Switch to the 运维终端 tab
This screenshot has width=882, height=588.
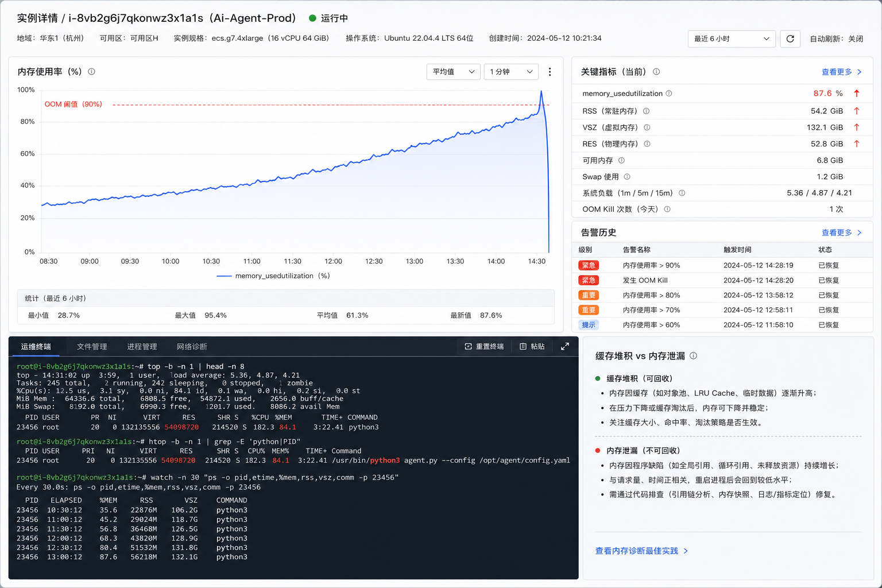(36, 346)
